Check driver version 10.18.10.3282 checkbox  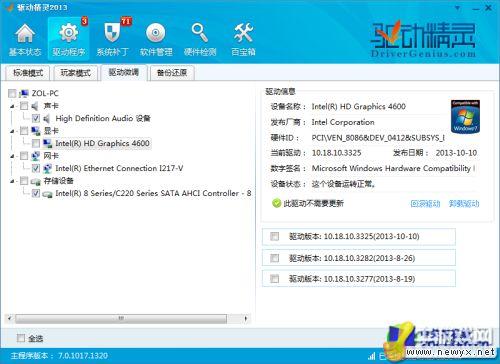[x=274, y=258]
